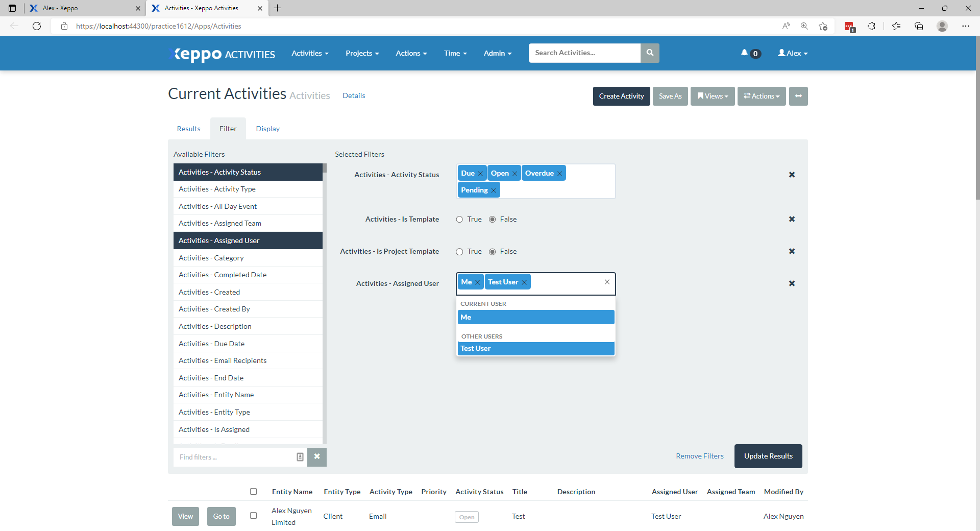Screen dimensions: 980x531
Task: Open the Views dropdown
Action: [712, 96]
